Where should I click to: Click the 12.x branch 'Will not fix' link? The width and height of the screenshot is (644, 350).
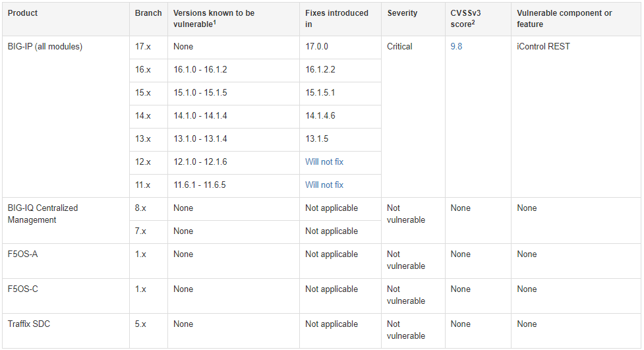(x=324, y=162)
